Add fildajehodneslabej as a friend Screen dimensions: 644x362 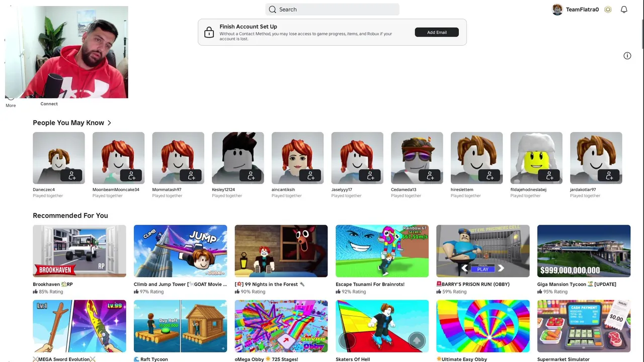tap(549, 175)
